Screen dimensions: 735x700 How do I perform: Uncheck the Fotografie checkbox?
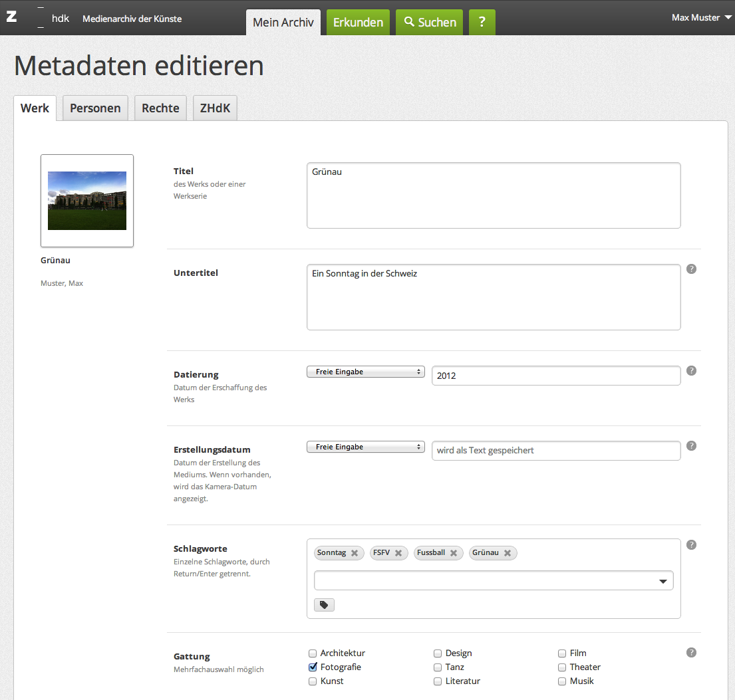(313, 667)
